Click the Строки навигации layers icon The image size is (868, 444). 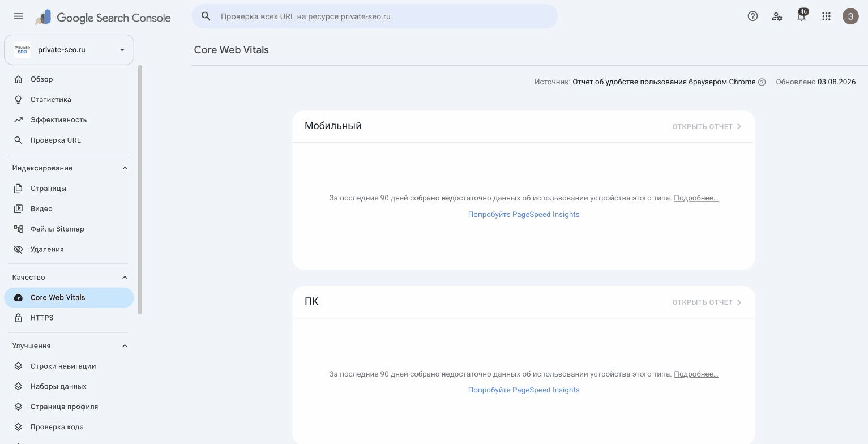18,366
